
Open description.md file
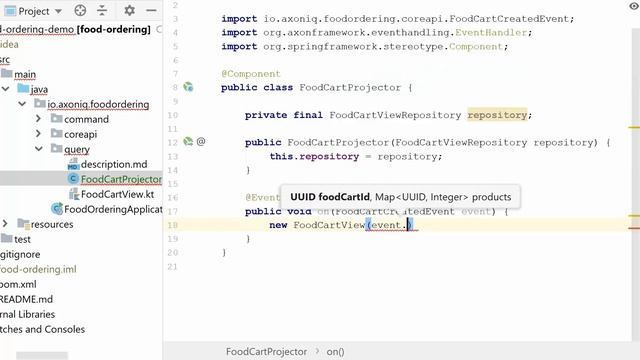114,164
